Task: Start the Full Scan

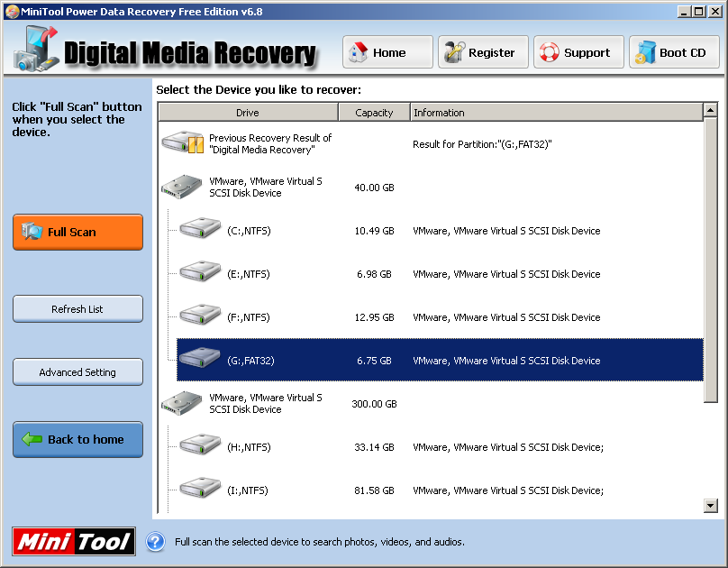Action: 78,233
